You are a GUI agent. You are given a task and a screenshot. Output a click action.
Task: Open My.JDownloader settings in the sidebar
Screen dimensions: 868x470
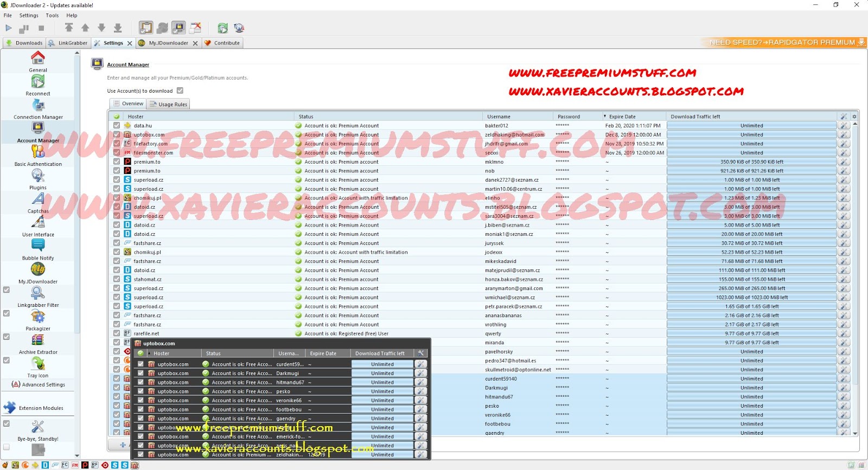tap(38, 274)
